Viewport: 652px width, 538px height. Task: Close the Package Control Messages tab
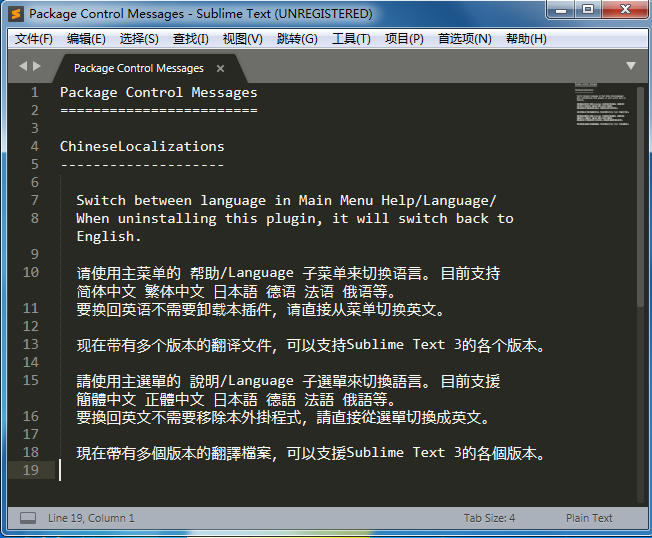coord(220,69)
